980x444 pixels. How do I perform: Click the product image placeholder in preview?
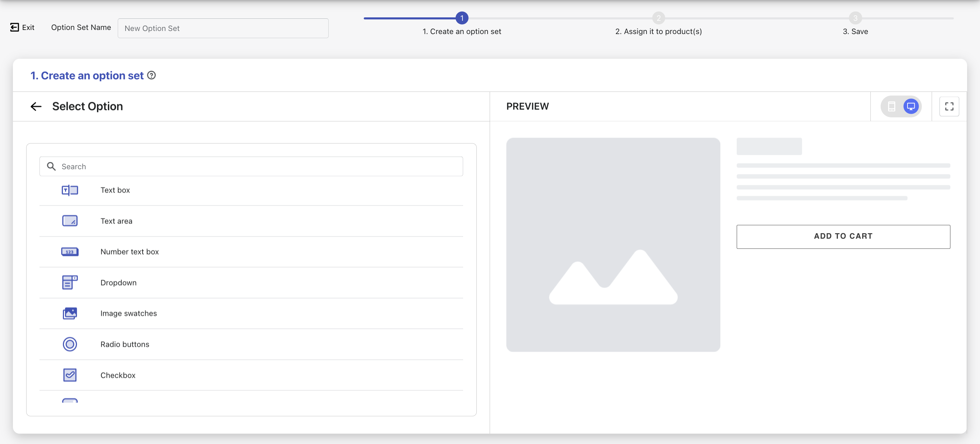point(613,244)
